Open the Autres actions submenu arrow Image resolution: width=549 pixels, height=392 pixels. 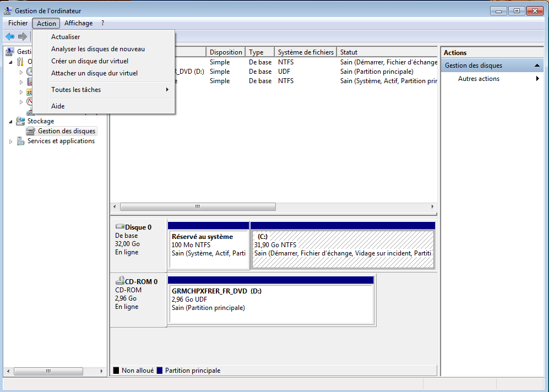[x=537, y=79]
